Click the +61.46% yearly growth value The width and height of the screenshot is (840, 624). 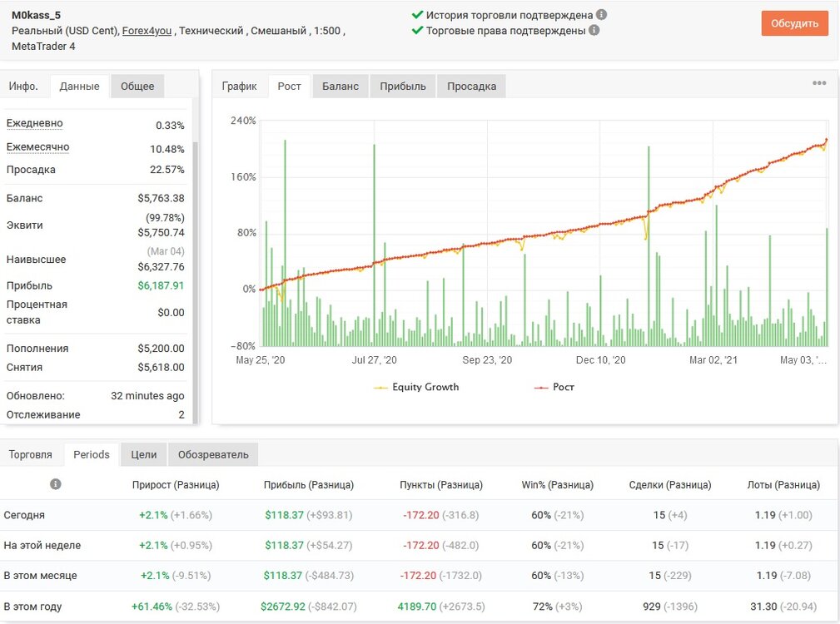(x=152, y=607)
